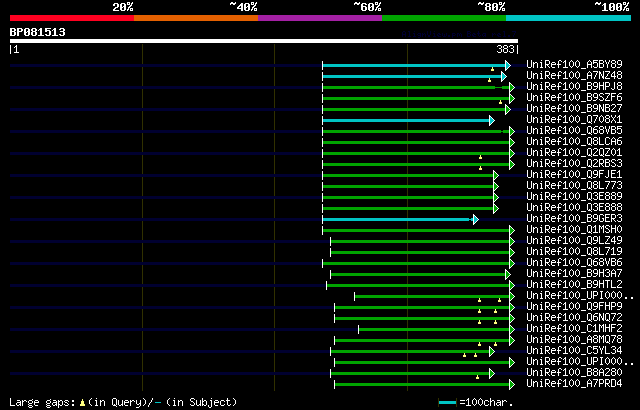This screenshot has height=410, width=640.
Task: Click the cyan alignment bar of B9GER3
Action: point(398,219)
